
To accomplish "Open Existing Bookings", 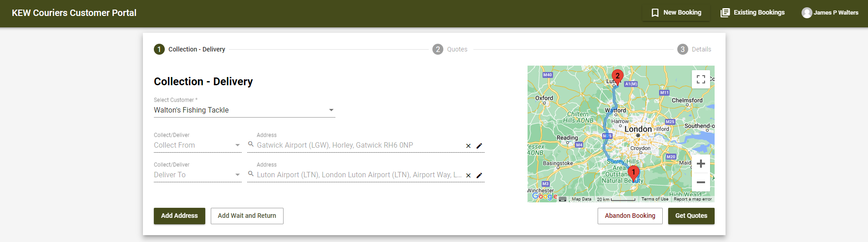I will [752, 13].
